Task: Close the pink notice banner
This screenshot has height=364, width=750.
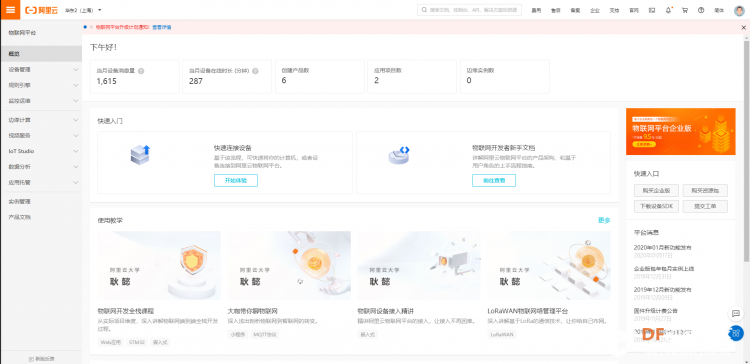Action: click(x=743, y=27)
